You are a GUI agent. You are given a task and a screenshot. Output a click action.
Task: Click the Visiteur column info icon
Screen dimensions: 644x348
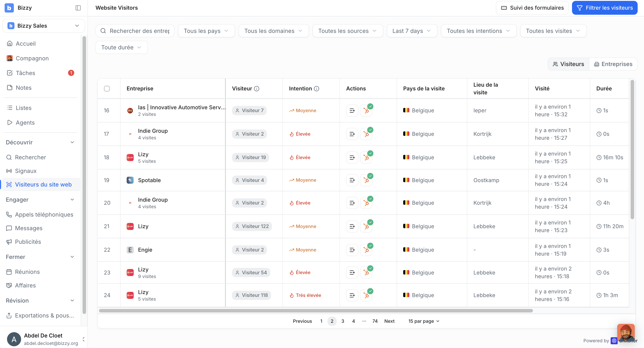pos(257,88)
